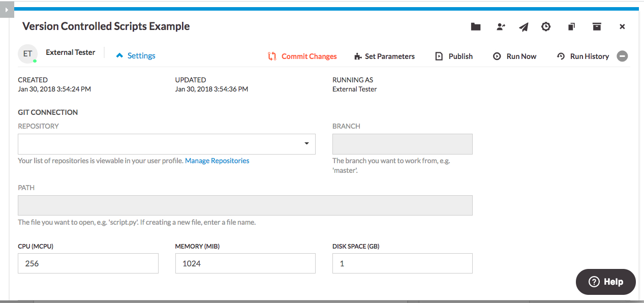Click Commit Changes
The image size is (644, 303).
(302, 56)
